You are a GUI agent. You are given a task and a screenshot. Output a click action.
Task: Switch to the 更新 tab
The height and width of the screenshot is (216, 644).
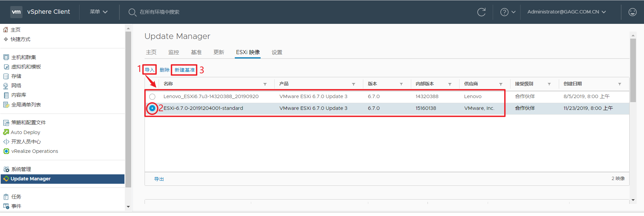point(219,52)
